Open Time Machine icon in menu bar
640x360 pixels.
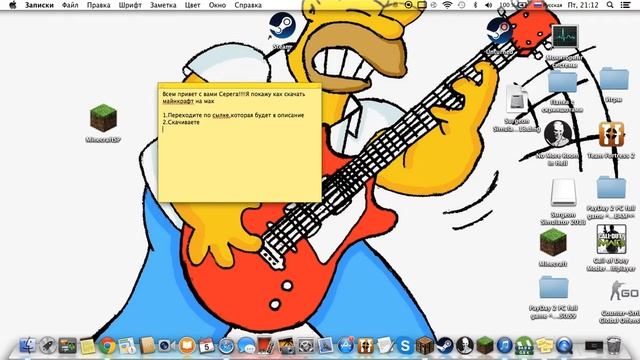coord(461,5)
